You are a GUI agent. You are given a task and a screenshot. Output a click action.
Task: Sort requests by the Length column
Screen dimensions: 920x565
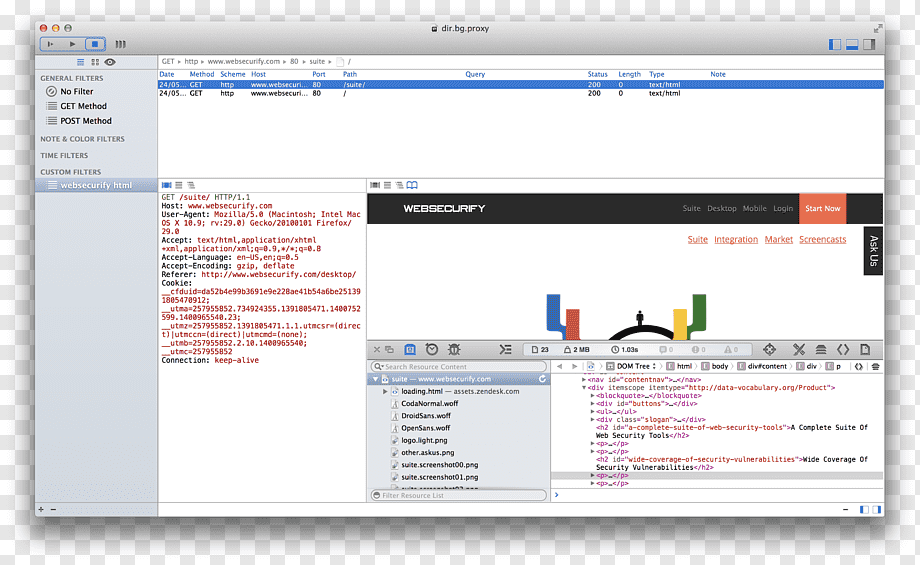[x=629, y=75]
